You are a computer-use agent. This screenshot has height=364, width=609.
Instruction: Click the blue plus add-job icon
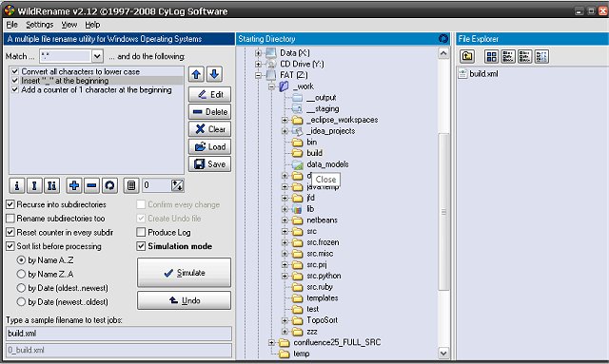coord(74,186)
